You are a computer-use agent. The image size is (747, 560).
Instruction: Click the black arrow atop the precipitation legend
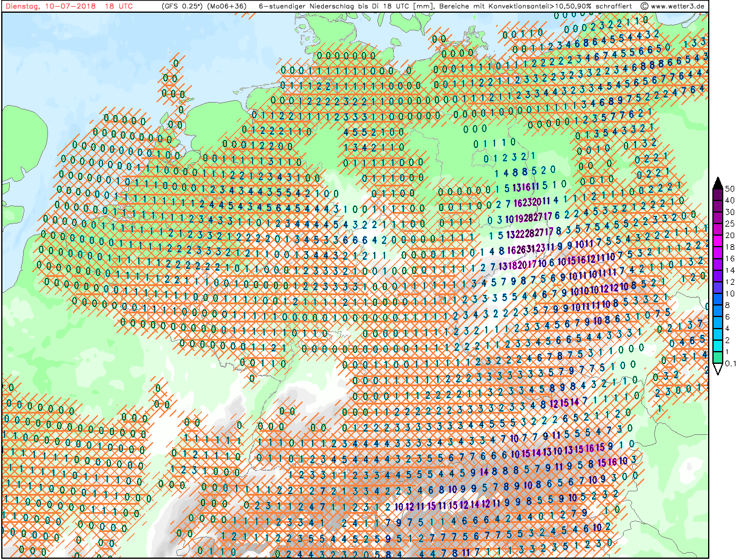pyautogui.click(x=718, y=182)
